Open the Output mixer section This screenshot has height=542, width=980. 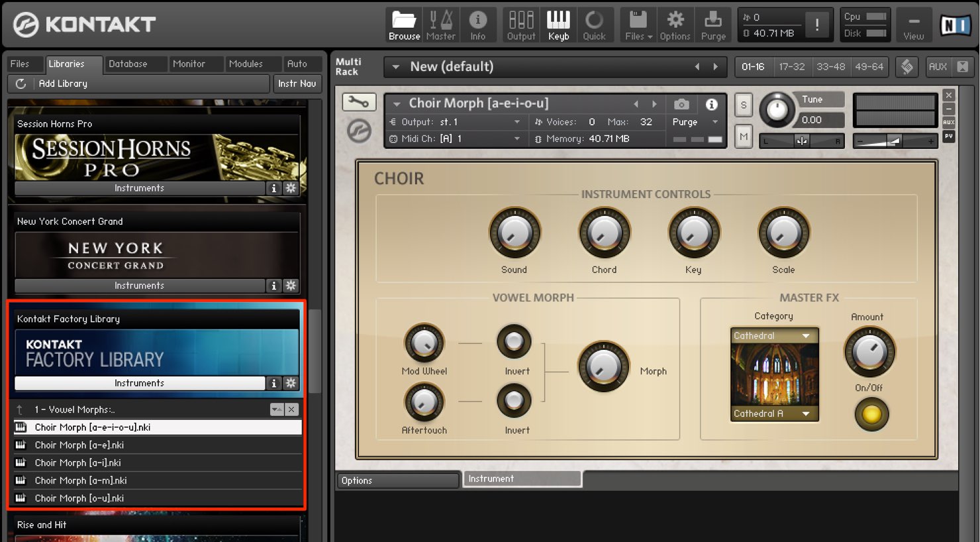521,25
